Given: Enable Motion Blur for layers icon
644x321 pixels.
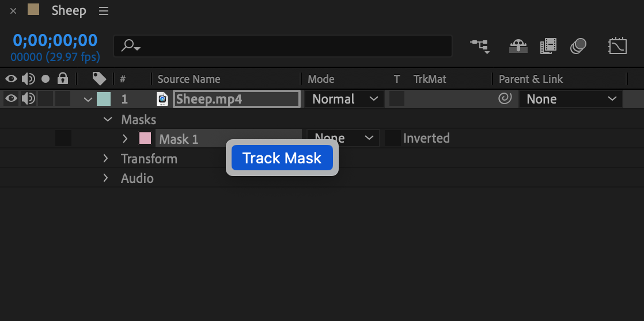Looking at the screenshot, I should tap(578, 46).
